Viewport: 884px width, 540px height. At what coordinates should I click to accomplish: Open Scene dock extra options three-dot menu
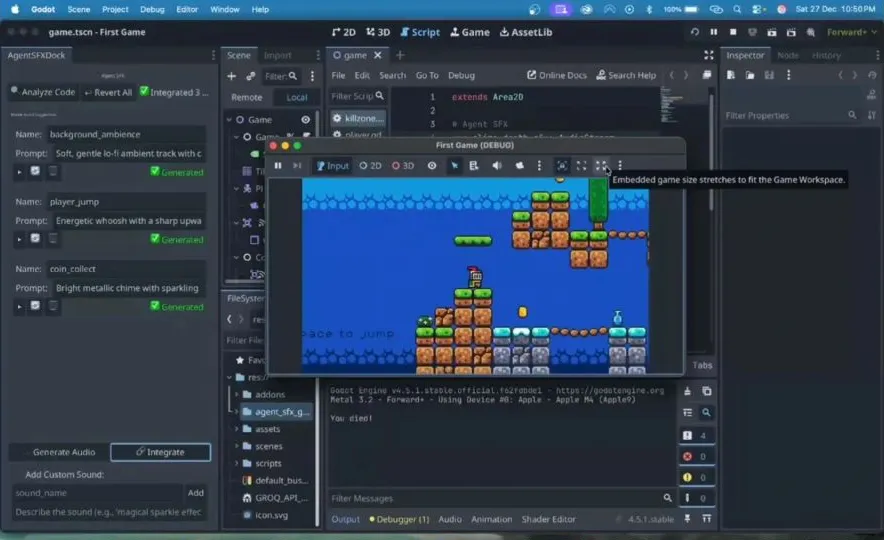312,76
